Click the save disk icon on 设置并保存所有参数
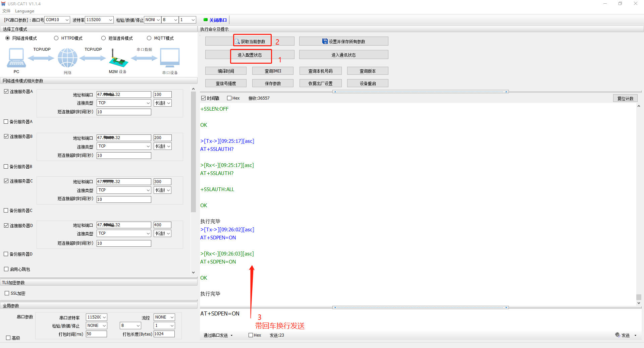 coord(325,41)
